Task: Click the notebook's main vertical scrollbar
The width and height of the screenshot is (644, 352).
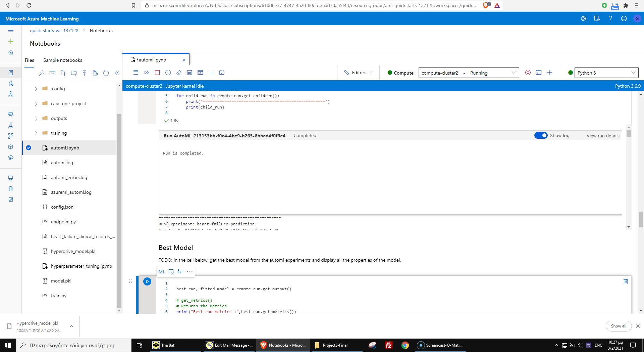Action: point(641,220)
